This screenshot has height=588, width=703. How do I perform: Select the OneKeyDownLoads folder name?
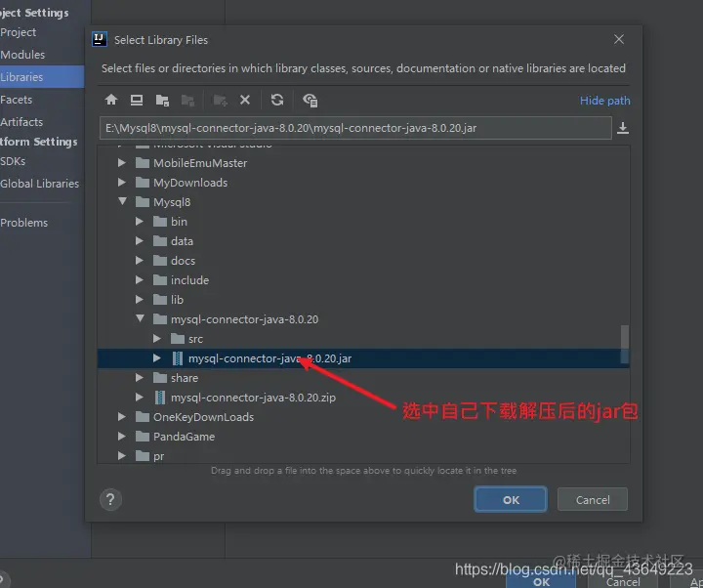pos(203,417)
